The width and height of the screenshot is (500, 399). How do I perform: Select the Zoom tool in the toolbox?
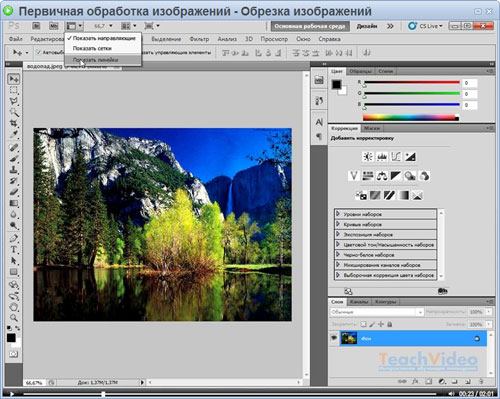pos(14,317)
